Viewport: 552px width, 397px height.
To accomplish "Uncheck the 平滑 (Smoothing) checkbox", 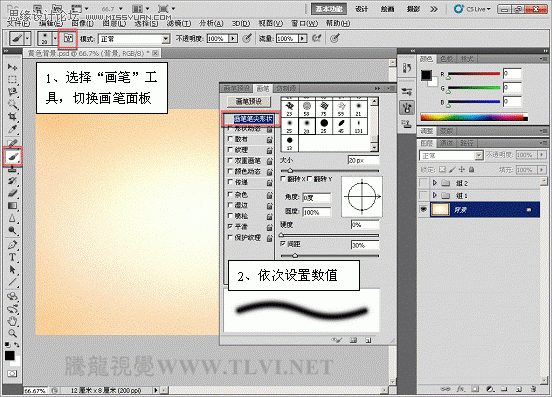I will point(230,226).
